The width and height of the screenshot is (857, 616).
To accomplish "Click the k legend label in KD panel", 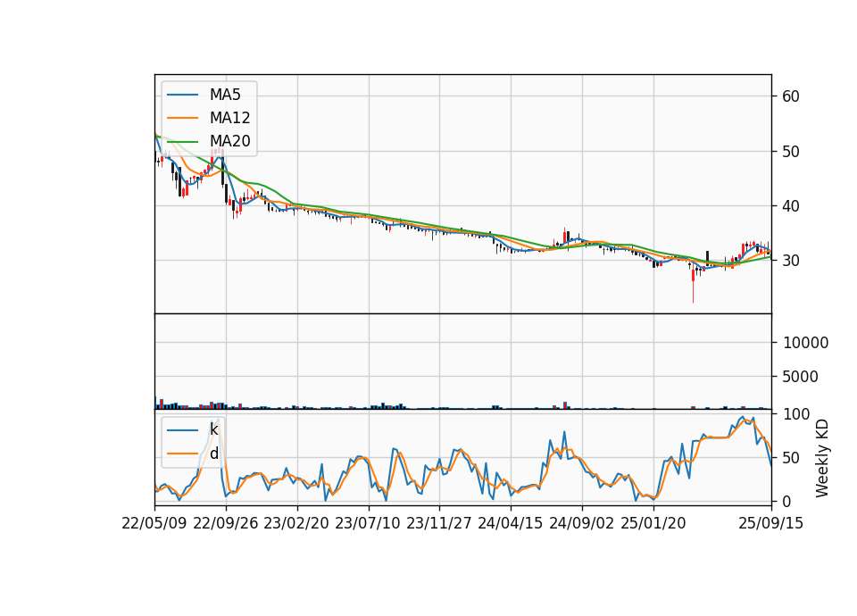I will pos(213,429).
